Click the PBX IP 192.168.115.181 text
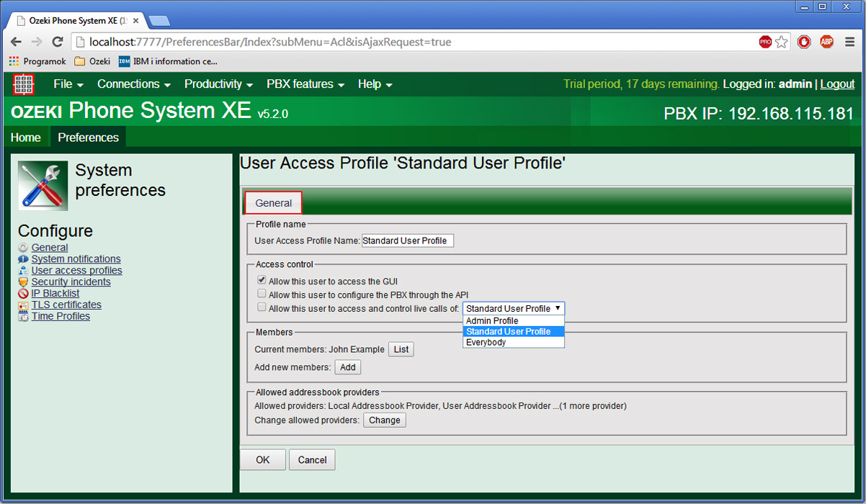This screenshot has width=866, height=504. point(759,114)
